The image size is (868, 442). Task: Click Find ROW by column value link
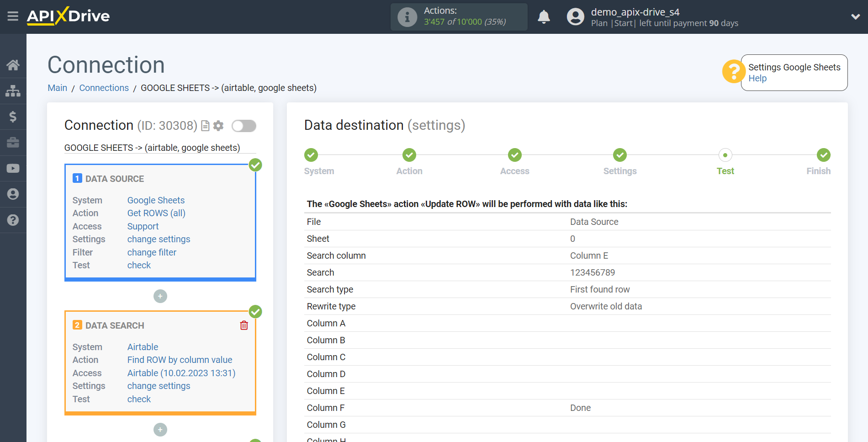[x=180, y=360]
